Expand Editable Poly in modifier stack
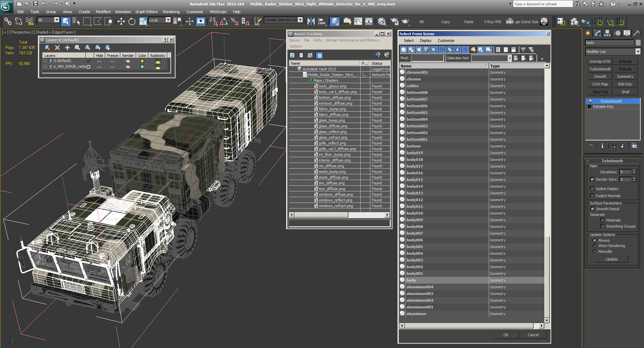 [590, 107]
